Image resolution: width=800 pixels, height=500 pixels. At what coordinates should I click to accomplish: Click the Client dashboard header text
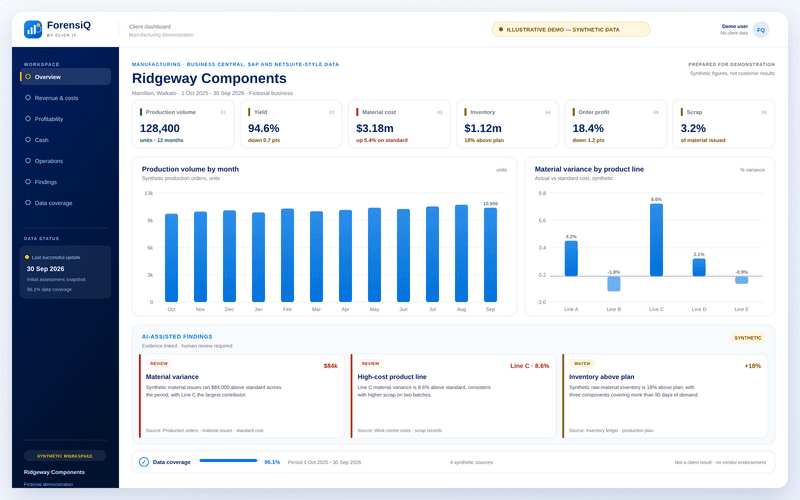click(x=149, y=27)
